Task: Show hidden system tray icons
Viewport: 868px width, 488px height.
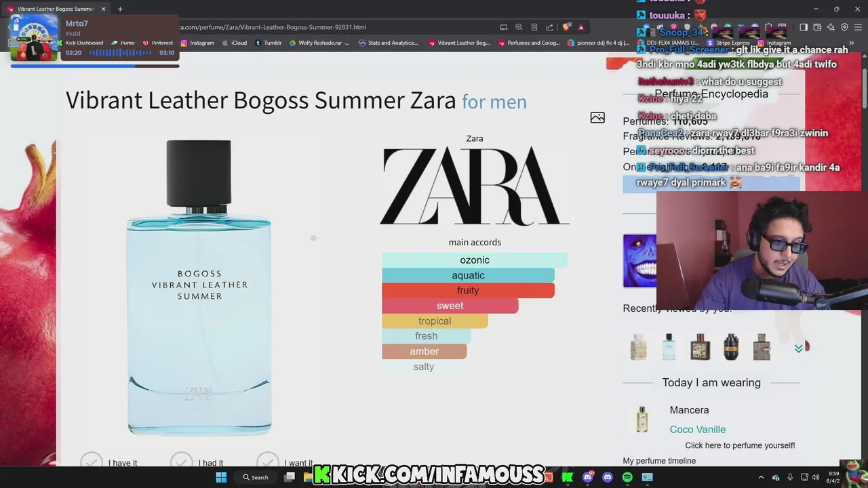Action: coord(761,477)
